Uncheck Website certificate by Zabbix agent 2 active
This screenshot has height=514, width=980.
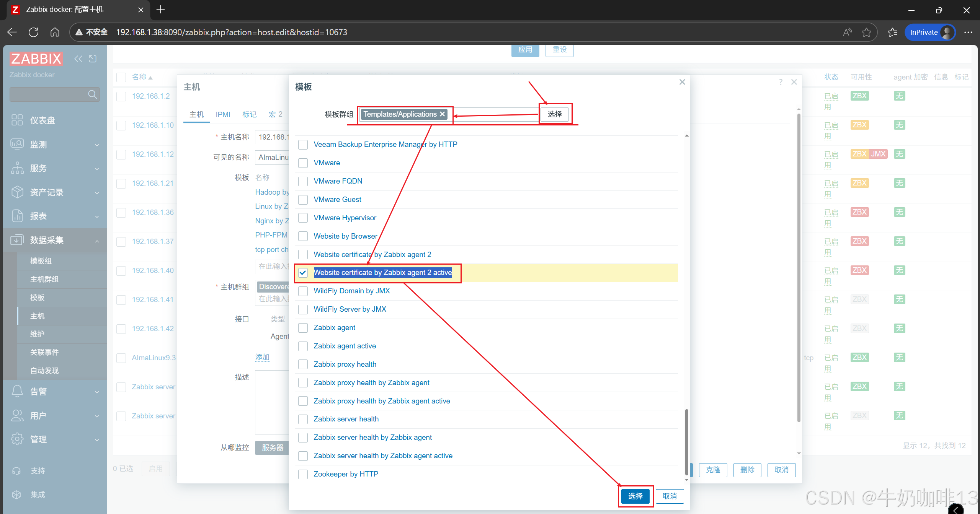pyautogui.click(x=303, y=273)
